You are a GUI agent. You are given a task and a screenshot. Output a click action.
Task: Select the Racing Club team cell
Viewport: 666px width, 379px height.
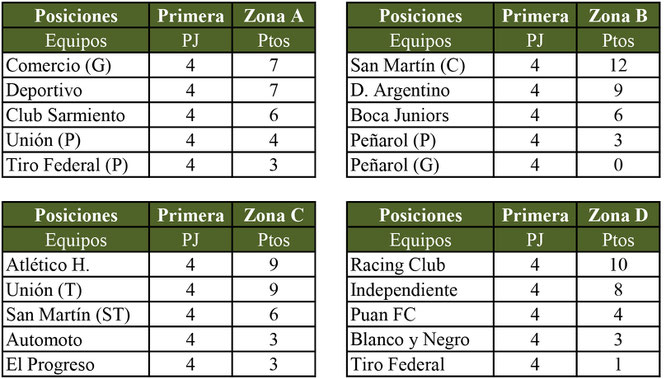[x=420, y=265]
